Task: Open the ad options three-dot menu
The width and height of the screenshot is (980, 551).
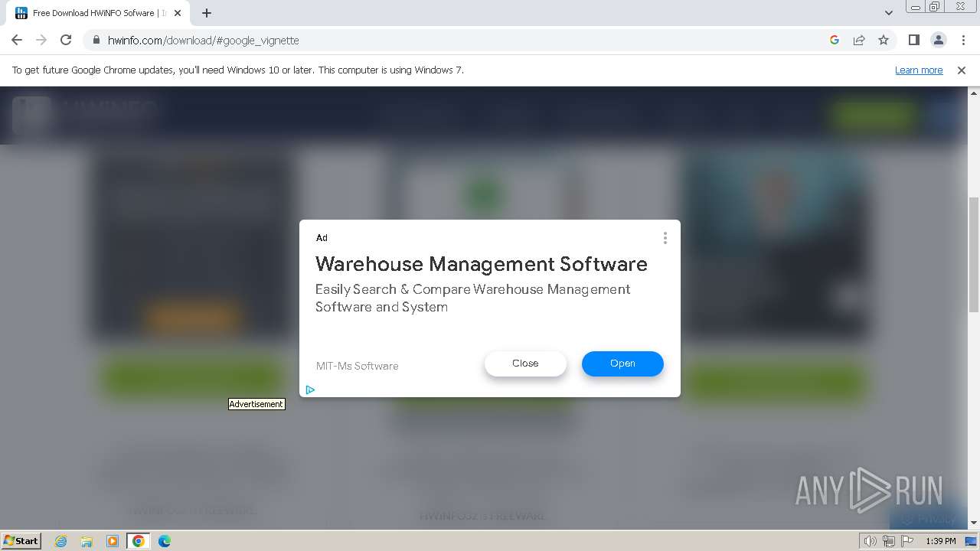Action: (x=665, y=238)
